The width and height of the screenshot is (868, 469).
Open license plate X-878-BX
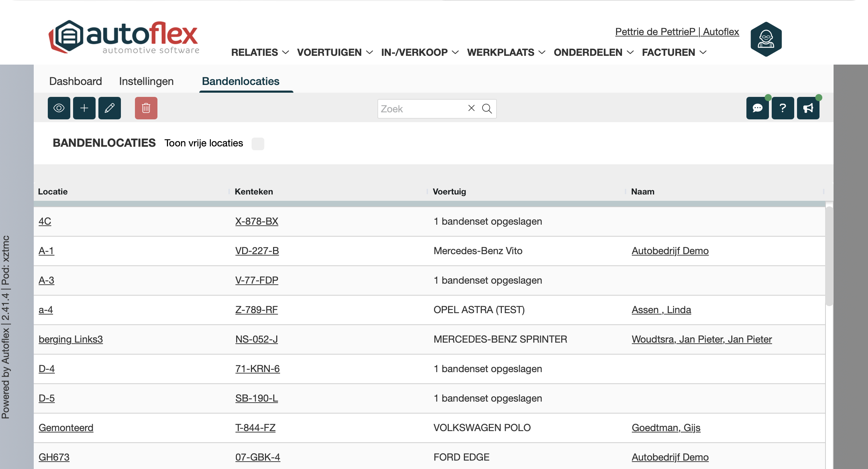(x=257, y=221)
